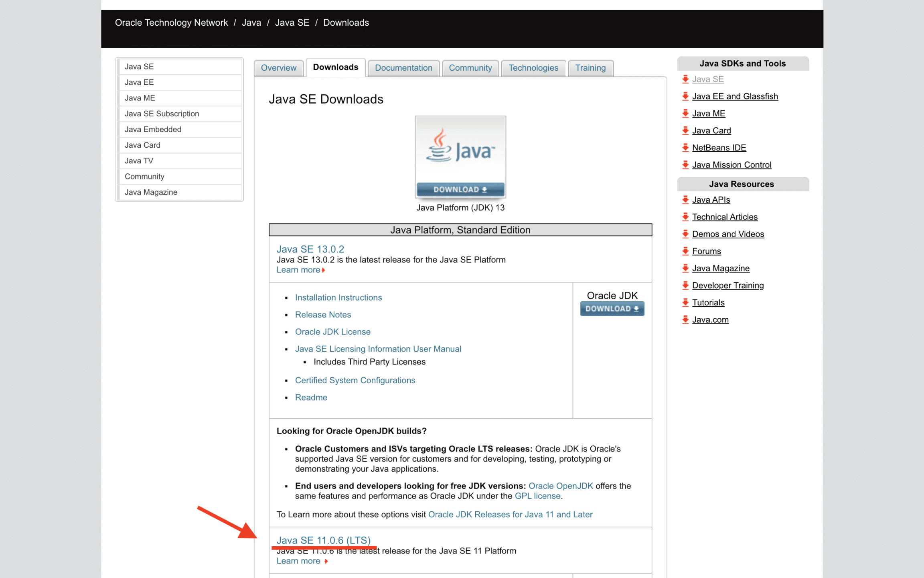The image size is (924, 578).
Task: Open the Technical Articles link
Action: (x=725, y=217)
